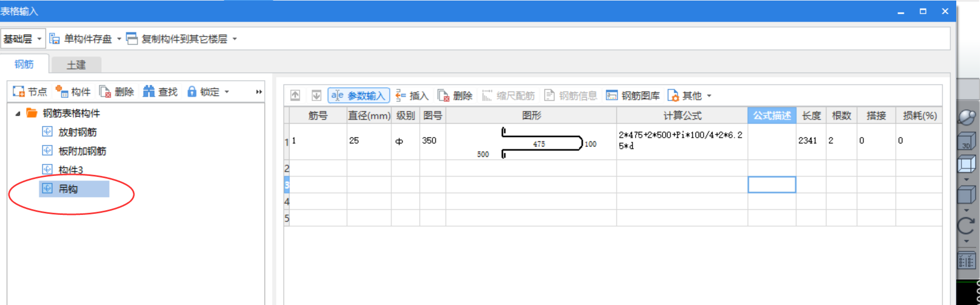The height and width of the screenshot is (305, 980).
Task: Select the length cell showing 2341
Action: point(811,142)
